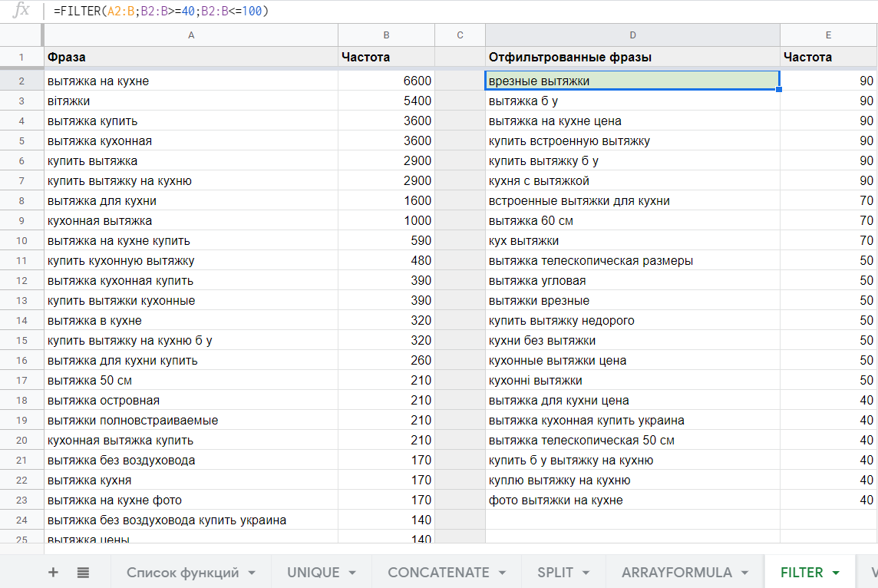Select the cell вытяжка телескопическая 50 см
The width and height of the screenshot is (878, 588).
(632, 441)
